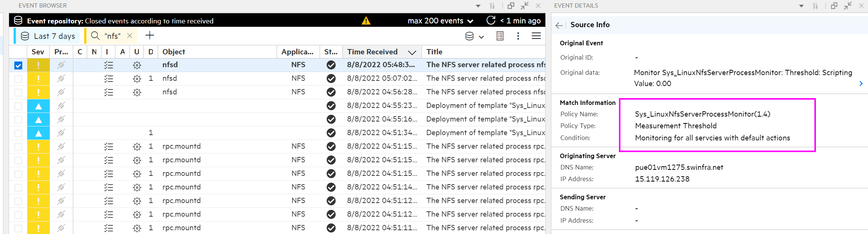868x234 pixels.
Task: Click the yellow warning triangle icon
Action: 366,21
